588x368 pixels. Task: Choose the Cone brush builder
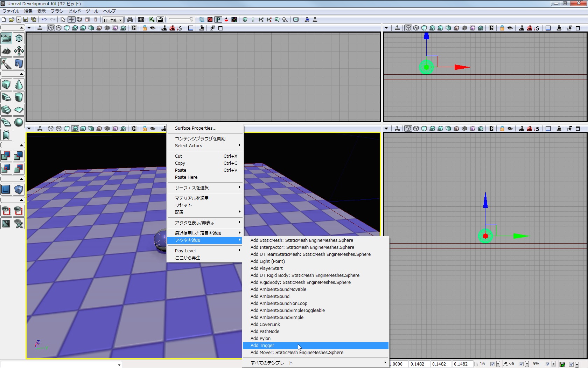(x=19, y=84)
